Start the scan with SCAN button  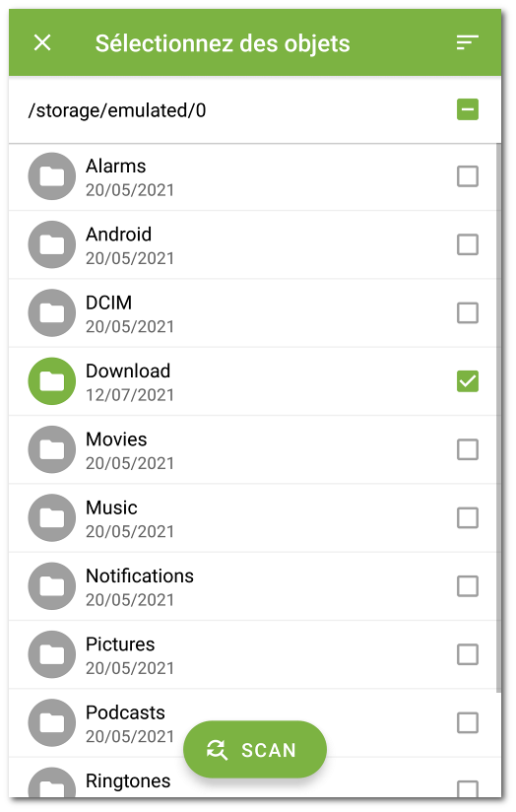(255, 749)
